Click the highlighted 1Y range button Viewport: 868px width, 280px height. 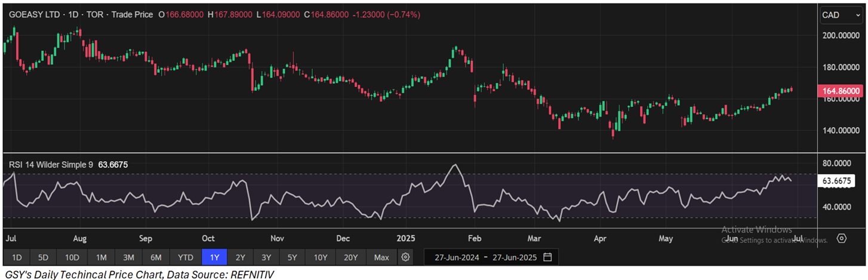[x=214, y=257]
